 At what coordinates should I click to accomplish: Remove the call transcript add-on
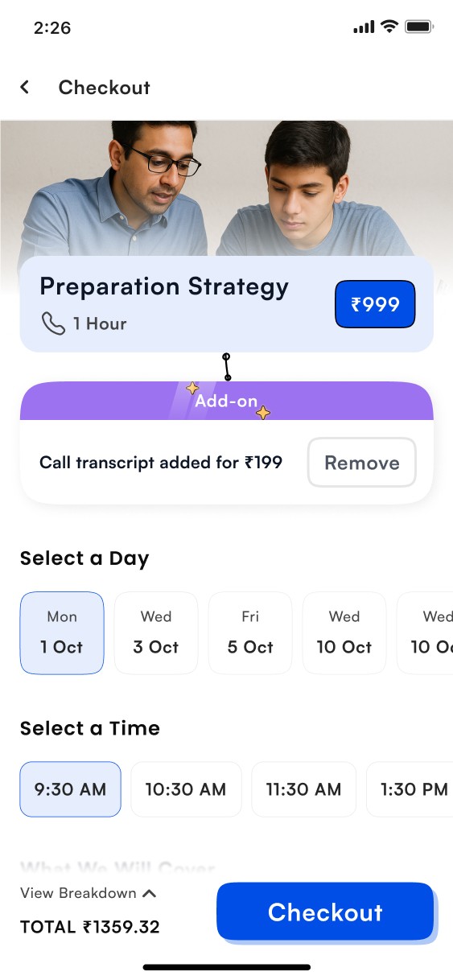tap(362, 463)
